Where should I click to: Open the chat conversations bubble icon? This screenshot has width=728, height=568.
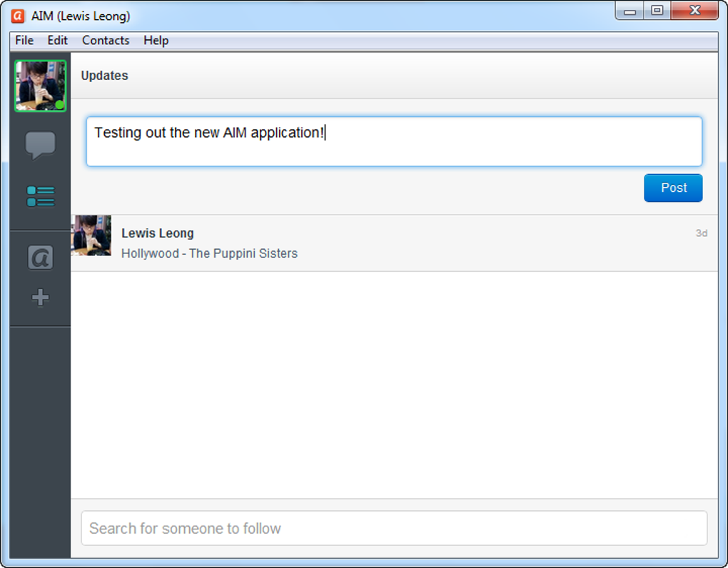tap(40, 145)
